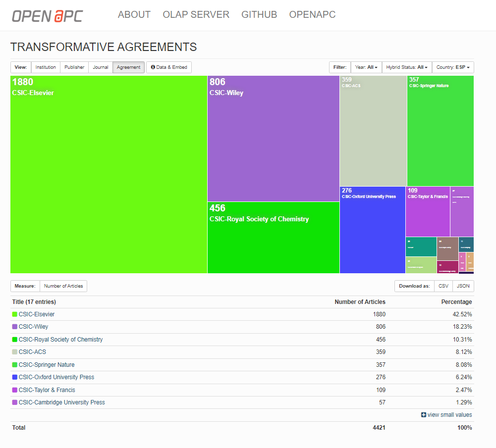Click the color swatch beside CSIC-Taylor & Francis

14,390
